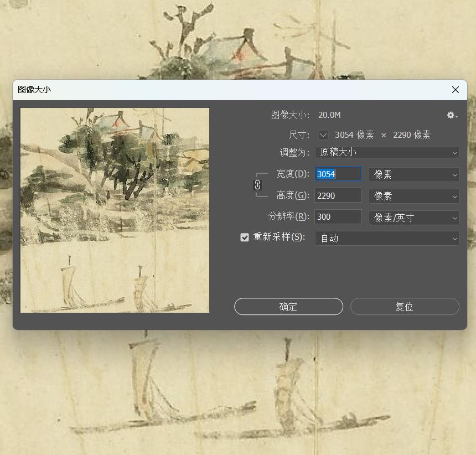Click the 高度(G) label
The image size is (476, 455).
pos(293,195)
